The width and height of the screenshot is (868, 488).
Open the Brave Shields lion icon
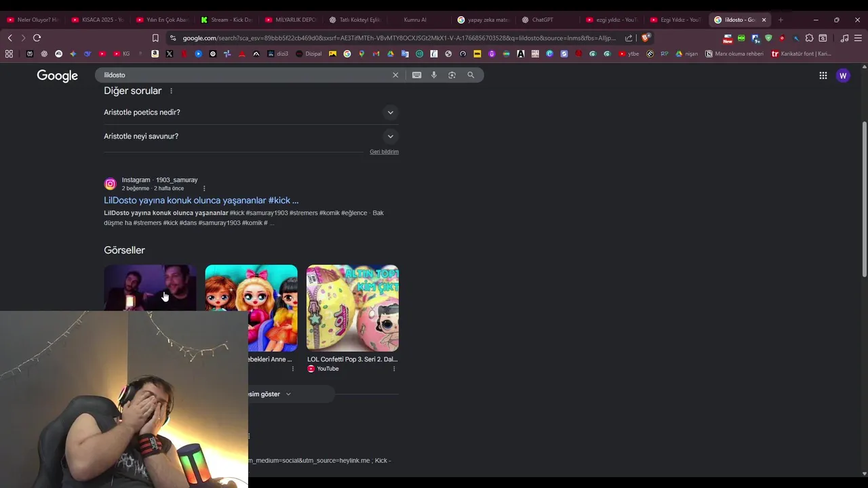645,38
